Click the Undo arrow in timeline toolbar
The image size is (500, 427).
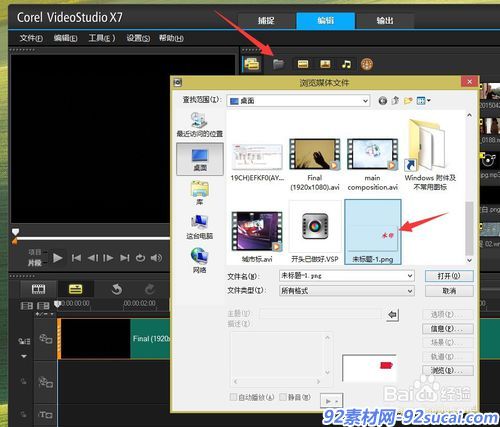117,289
